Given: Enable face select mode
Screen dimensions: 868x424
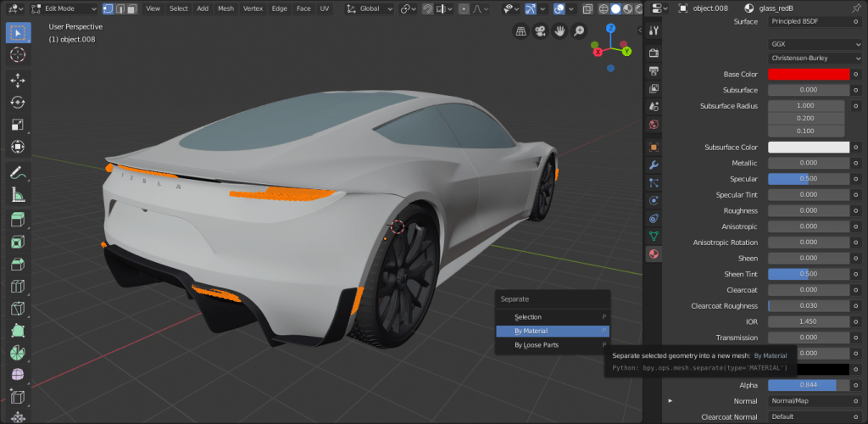Looking at the screenshot, I should tap(132, 8).
